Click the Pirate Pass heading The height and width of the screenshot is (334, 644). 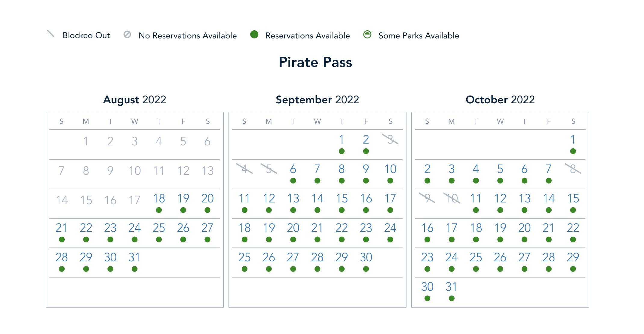point(315,62)
